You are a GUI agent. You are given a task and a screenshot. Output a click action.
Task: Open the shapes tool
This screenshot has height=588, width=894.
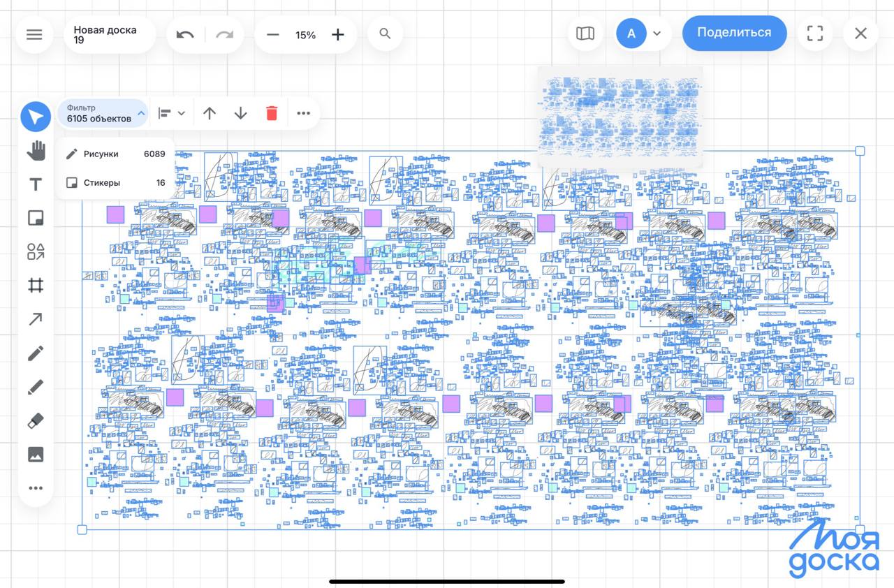(x=36, y=252)
